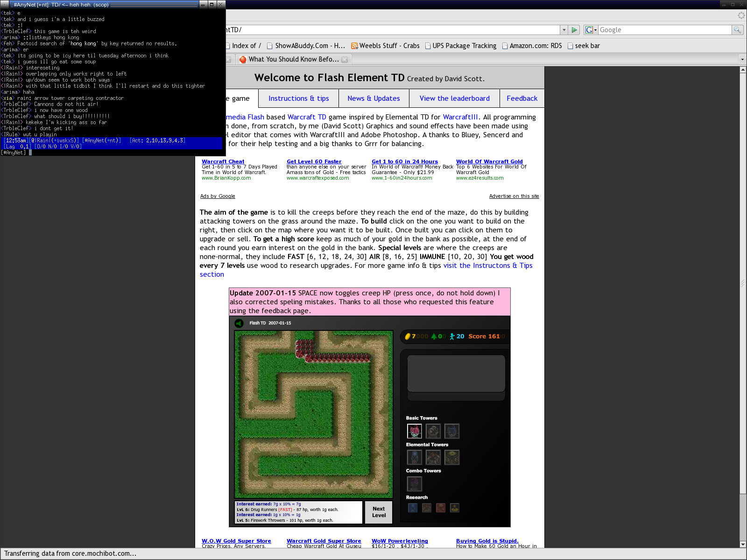The width and height of the screenshot is (747, 560).
Task: Open 'Buying Gold is Stupid.' ad link
Action: coord(487,541)
